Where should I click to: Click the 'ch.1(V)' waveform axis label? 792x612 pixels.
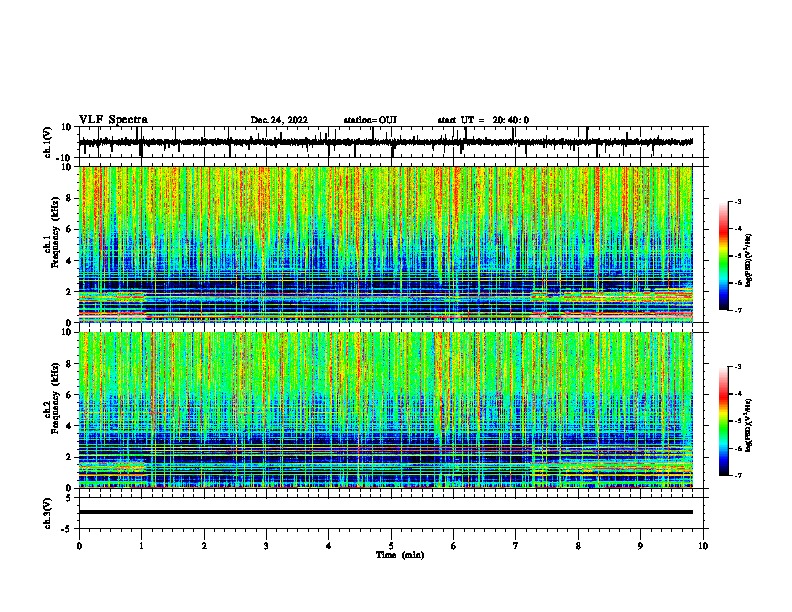(48, 142)
